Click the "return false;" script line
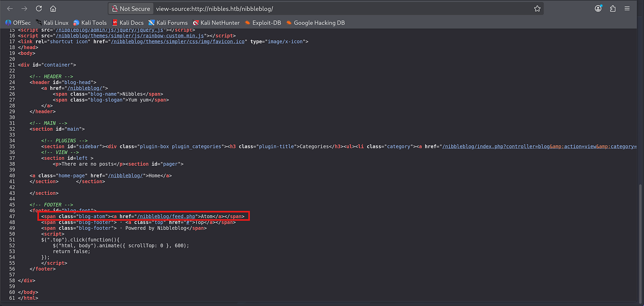 coord(71,251)
